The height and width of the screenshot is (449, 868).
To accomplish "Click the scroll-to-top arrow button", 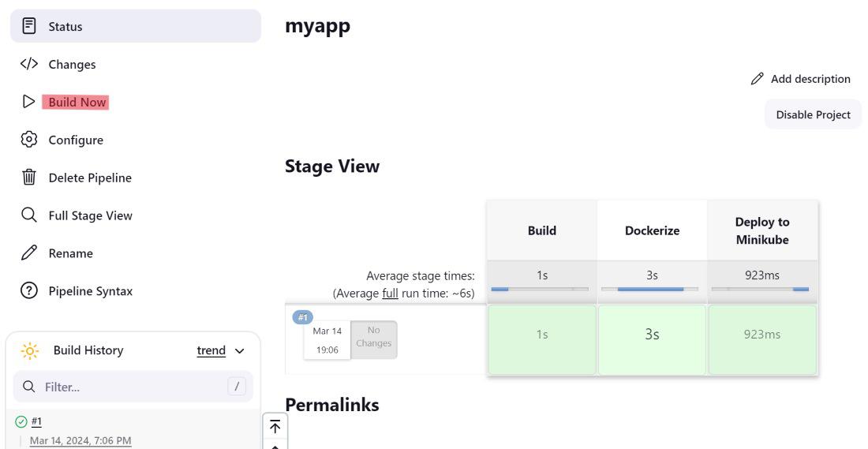I will 275,427.
